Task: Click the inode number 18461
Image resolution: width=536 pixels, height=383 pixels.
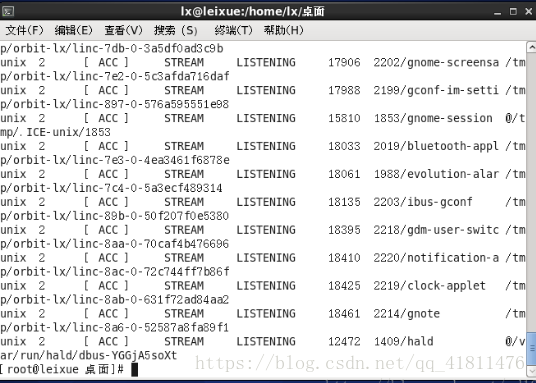Action: coord(344,314)
